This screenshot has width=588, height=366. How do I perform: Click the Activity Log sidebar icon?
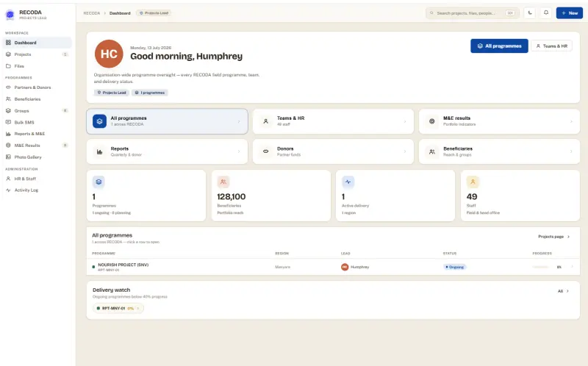[8, 190]
